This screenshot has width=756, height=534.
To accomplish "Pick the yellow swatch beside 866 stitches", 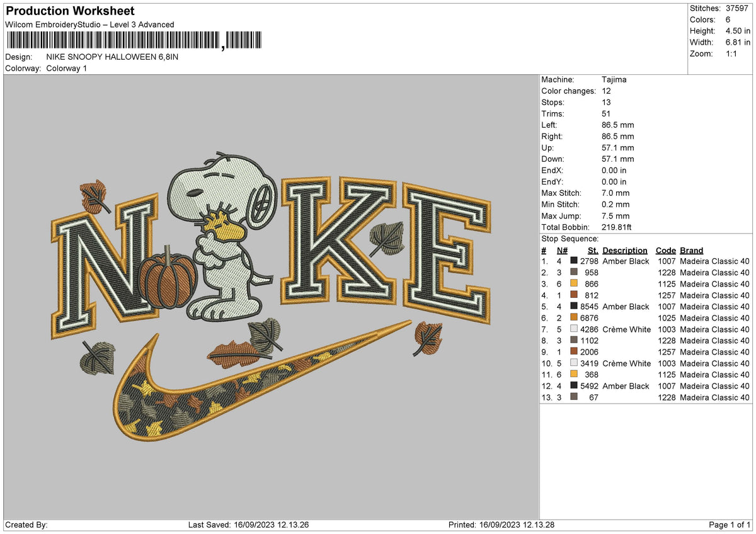I will coord(574,283).
